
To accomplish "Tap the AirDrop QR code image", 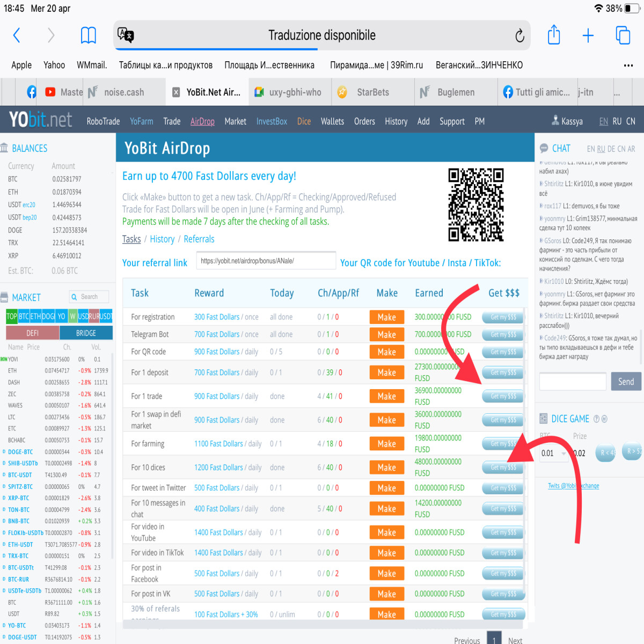I will click(476, 204).
